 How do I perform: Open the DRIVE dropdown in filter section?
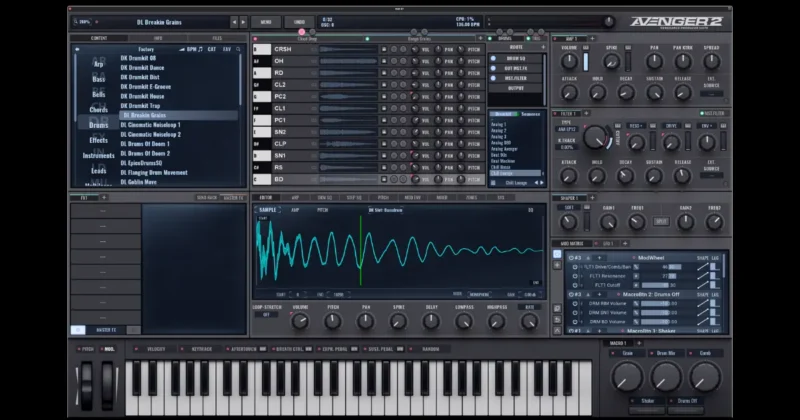[x=671, y=126]
